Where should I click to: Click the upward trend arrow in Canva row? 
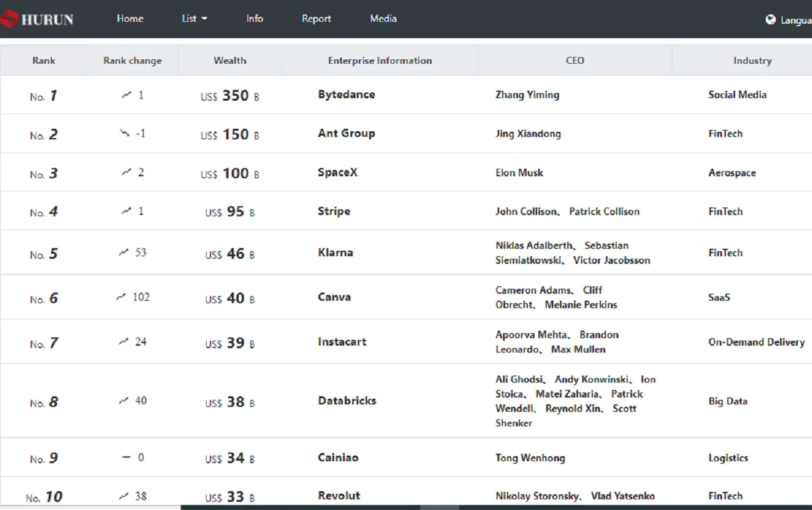coord(121,297)
